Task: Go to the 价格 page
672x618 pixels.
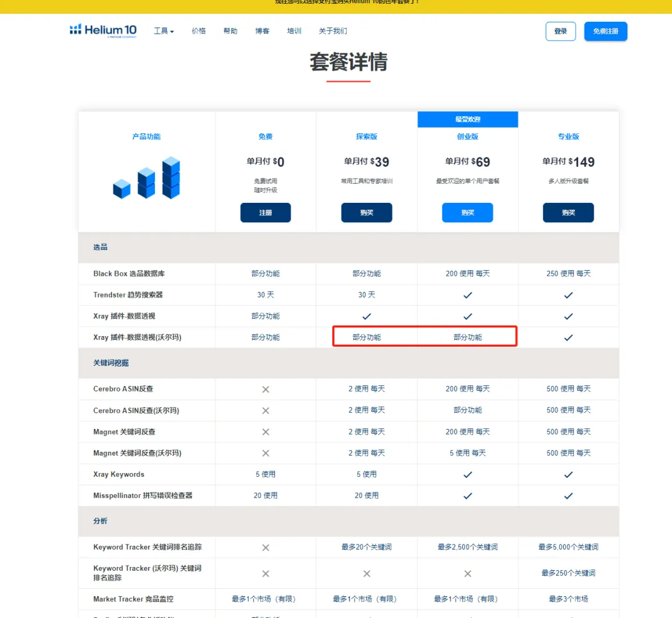Action: [x=198, y=31]
